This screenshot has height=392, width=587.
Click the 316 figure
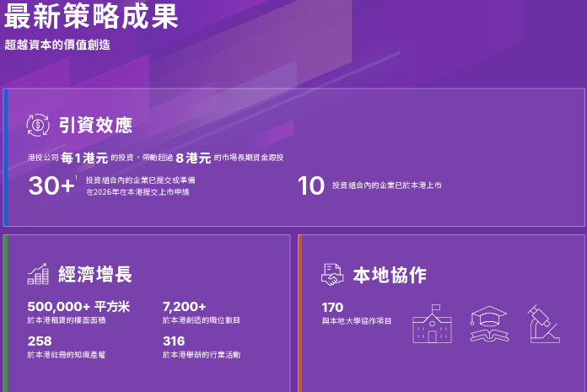(x=174, y=341)
